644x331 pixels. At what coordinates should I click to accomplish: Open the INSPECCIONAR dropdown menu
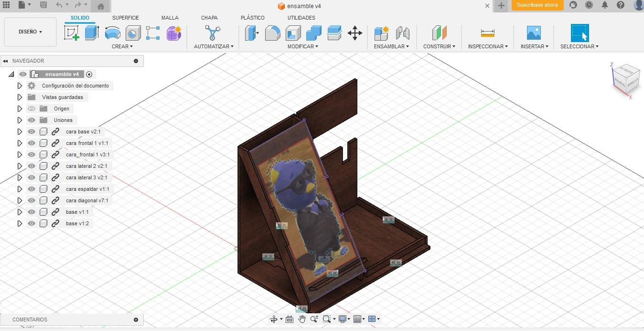click(488, 46)
